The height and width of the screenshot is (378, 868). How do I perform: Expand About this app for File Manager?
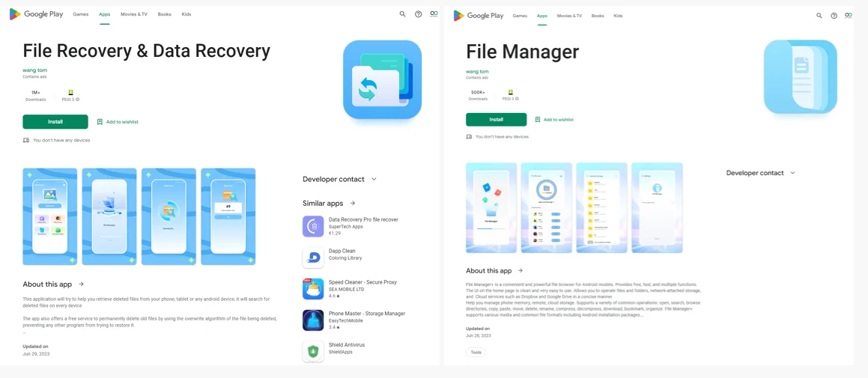click(x=521, y=271)
